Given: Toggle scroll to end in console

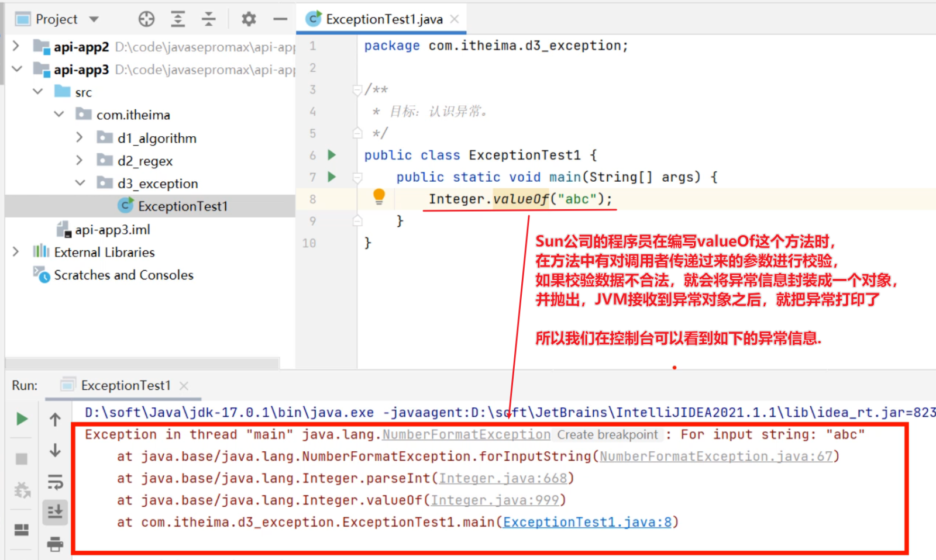Looking at the screenshot, I should click(55, 512).
